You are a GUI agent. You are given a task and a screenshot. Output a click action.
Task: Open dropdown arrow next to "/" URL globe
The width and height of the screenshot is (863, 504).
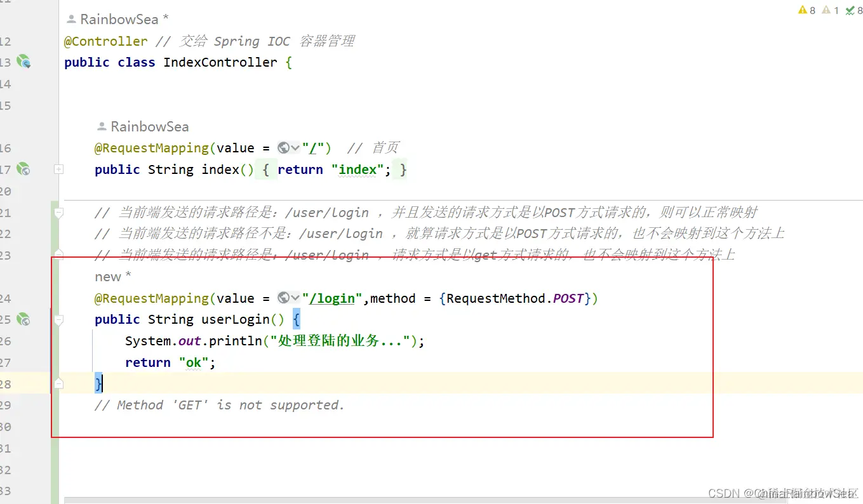pos(295,148)
